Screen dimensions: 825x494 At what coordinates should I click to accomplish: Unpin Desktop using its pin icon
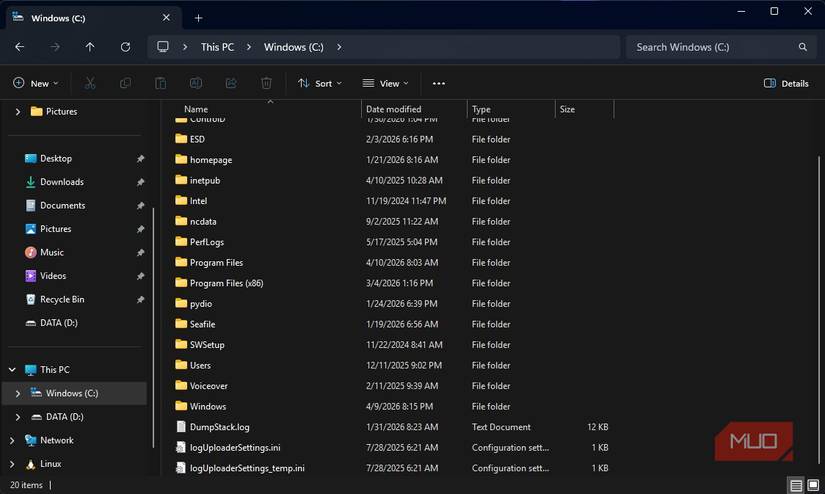tap(140, 158)
